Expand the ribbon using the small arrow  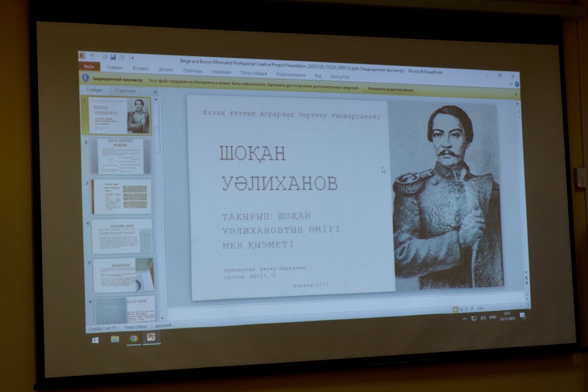511,84
